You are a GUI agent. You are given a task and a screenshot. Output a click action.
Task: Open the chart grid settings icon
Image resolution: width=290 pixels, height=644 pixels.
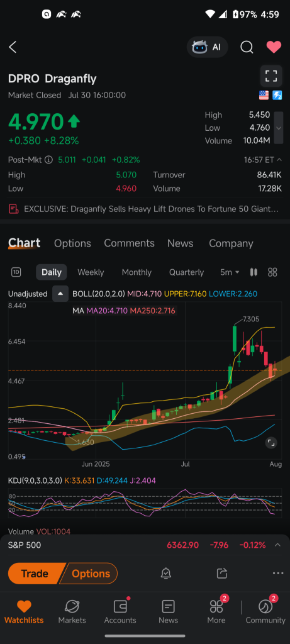tap(272, 272)
